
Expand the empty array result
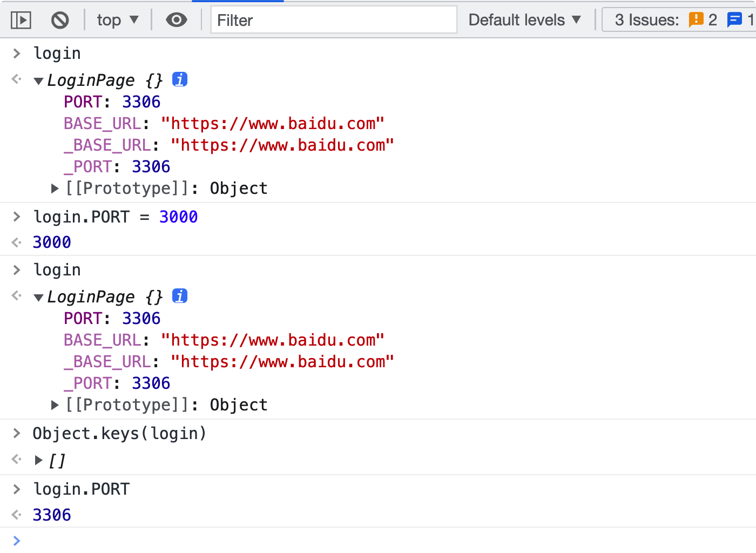click(38, 461)
